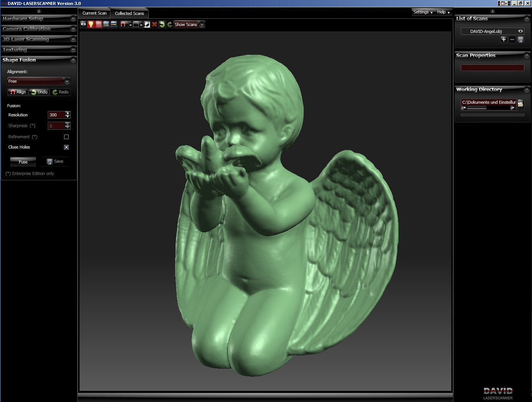Open the Settings menu
532x402 pixels.
click(x=422, y=12)
